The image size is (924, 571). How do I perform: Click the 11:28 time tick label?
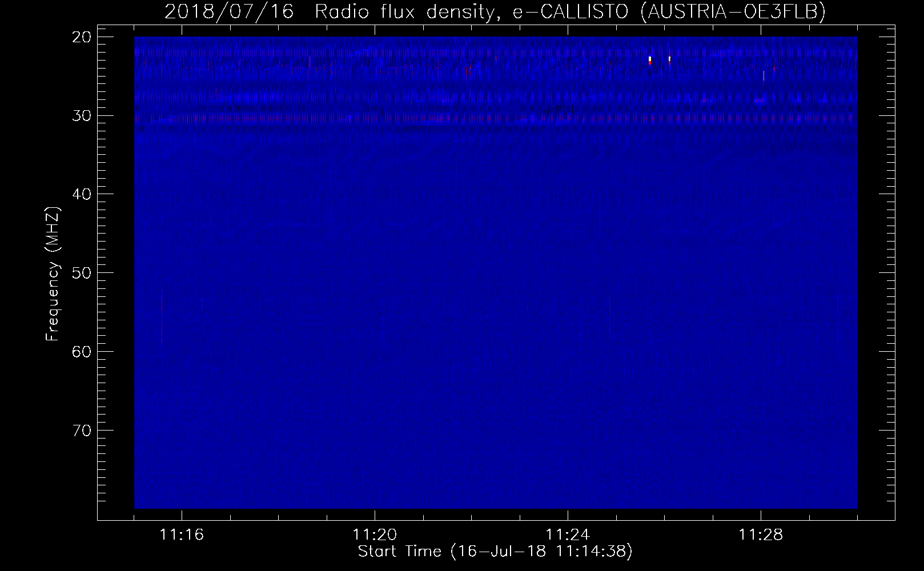click(x=761, y=535)
